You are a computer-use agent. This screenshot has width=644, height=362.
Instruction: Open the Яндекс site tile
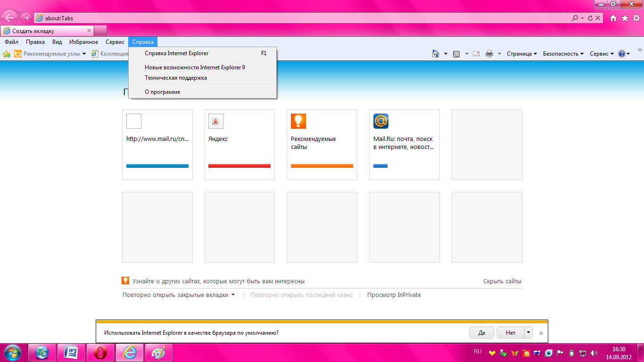(x=239, y=145)
